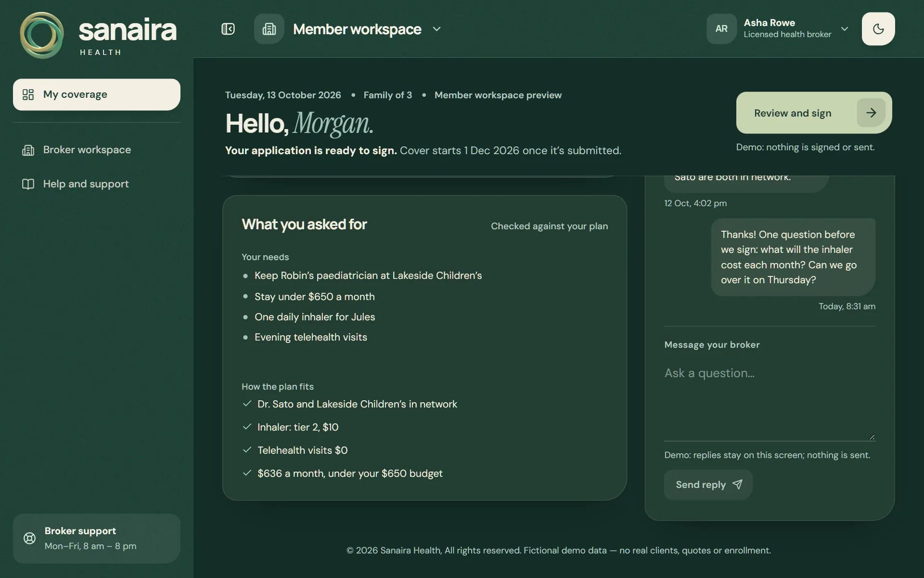Click '$636 a month, under your $650 budget'
This screenshot has width=924, height=578.
[350, 473]
